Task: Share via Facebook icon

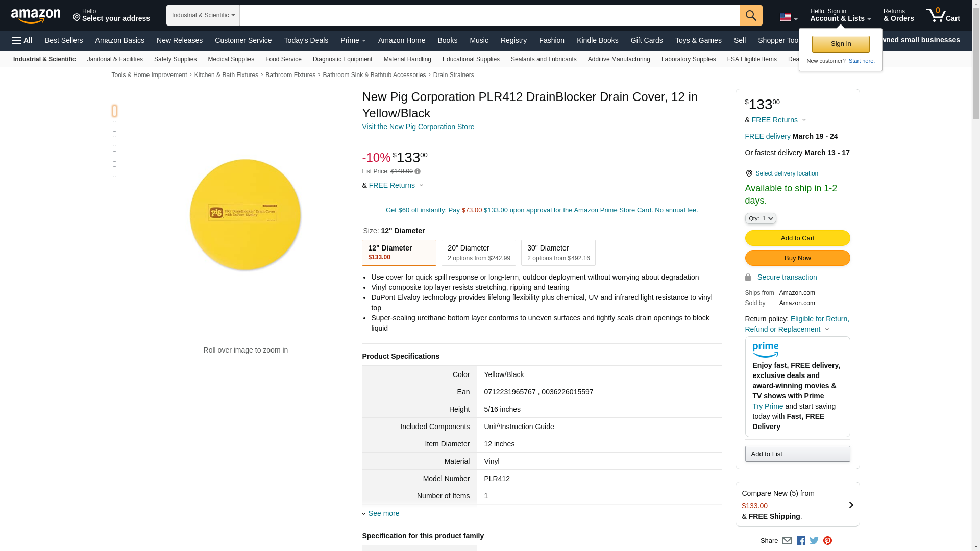Action: coord(801,541)
